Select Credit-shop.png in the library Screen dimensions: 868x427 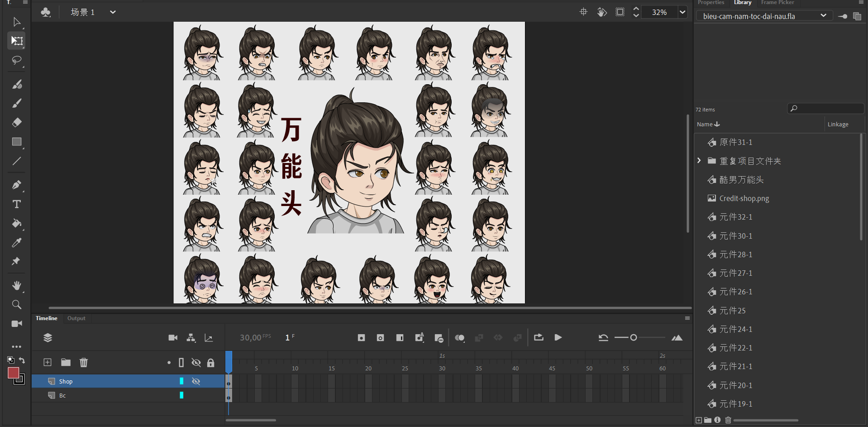click(x=744, y=198)
